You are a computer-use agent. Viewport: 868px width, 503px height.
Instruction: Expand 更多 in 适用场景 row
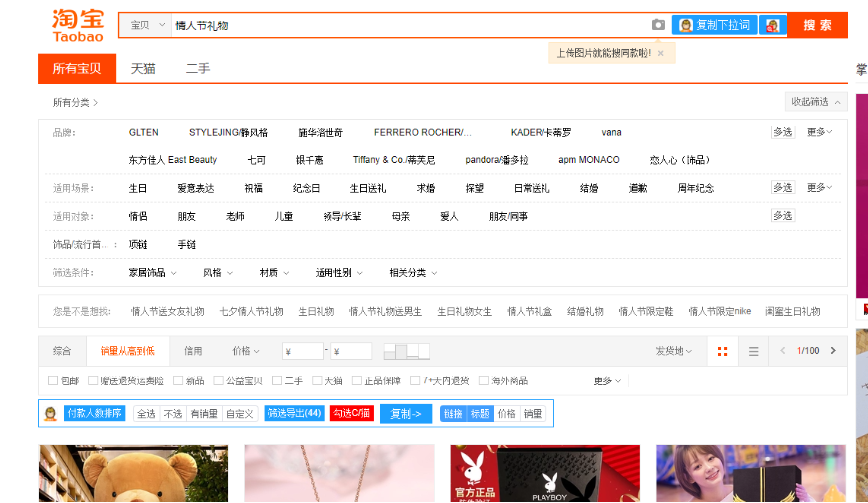[819, 188]
